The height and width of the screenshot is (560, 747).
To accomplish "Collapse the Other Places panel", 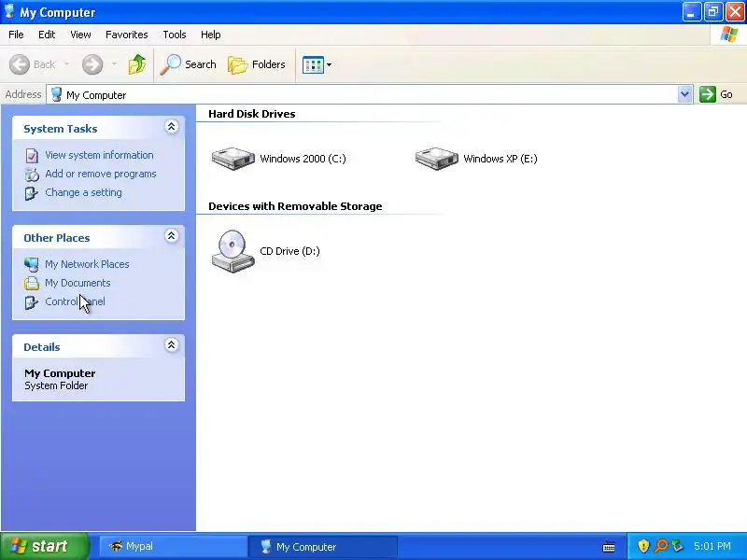I will [x=172, y=236].
